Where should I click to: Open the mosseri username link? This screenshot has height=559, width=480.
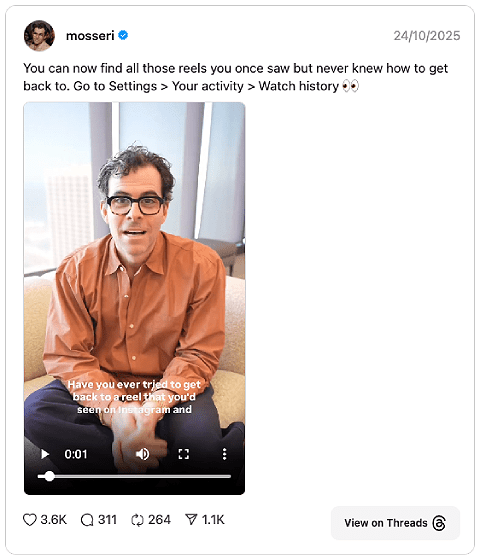click(x=90, y=36)
